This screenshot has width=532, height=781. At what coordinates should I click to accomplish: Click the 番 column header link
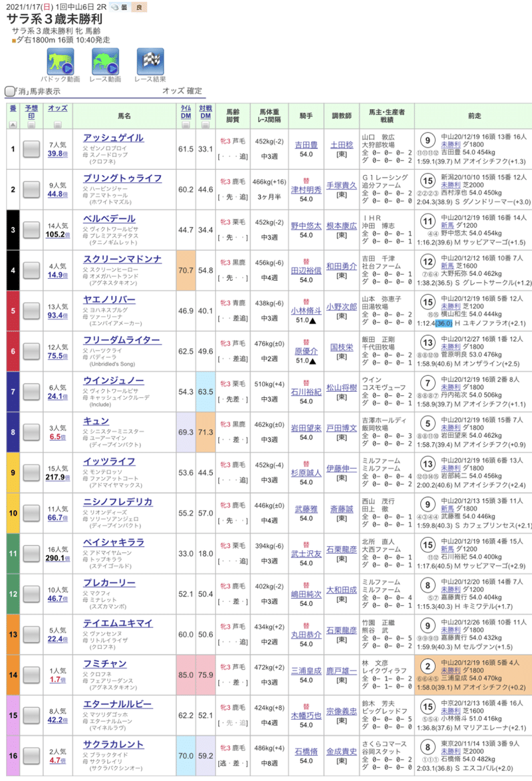(13, 108)
